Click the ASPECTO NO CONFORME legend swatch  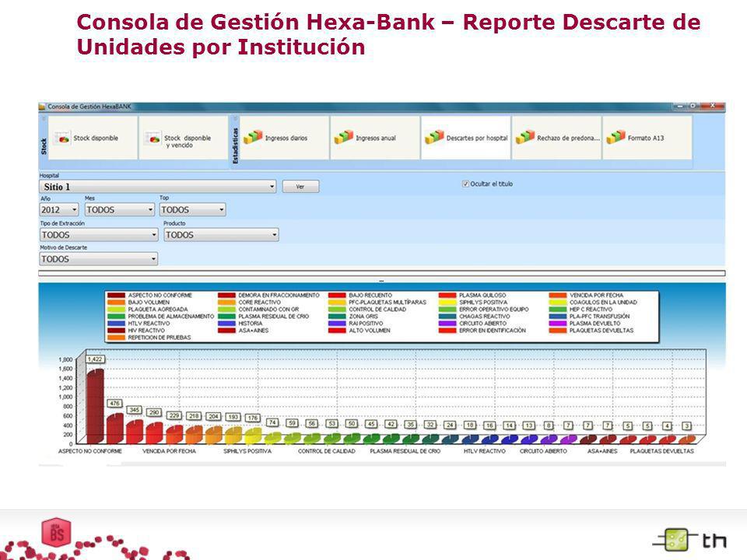[x=116, y=296]
